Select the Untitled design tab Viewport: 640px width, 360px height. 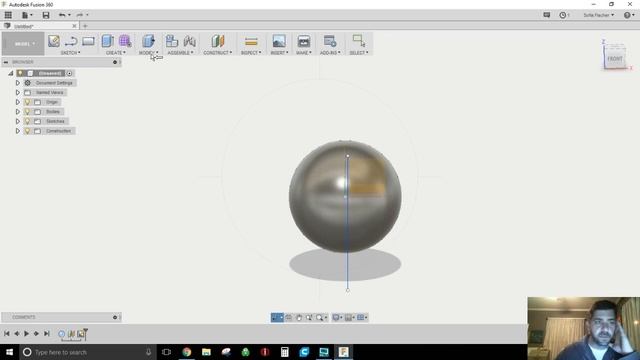click(x=24, y=26)
